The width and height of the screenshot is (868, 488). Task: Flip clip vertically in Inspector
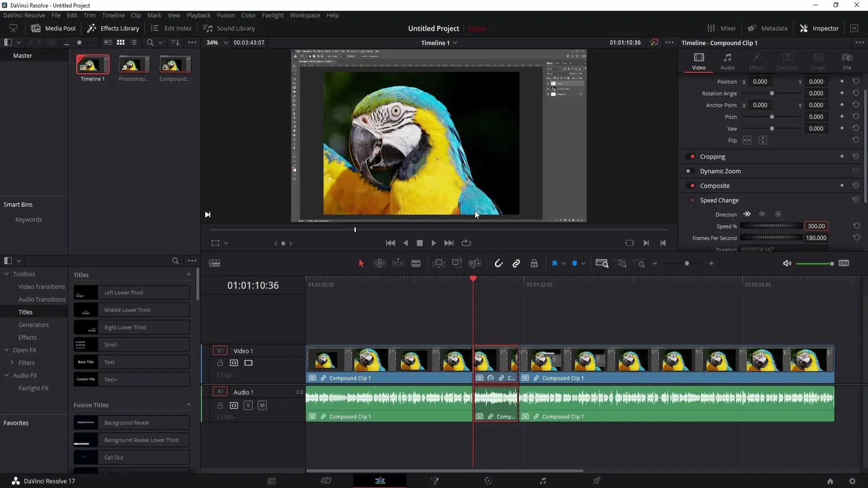(x=763, y=141)
